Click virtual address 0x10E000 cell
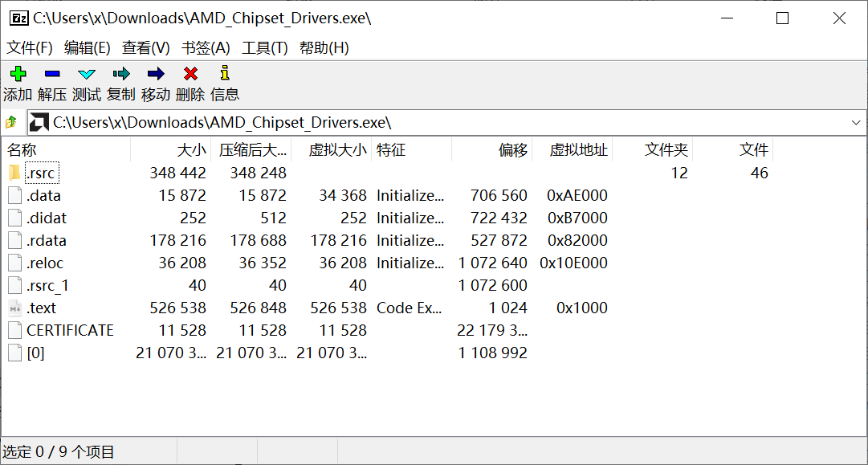Viewport: 868px width, 465px height. [573, 263]
